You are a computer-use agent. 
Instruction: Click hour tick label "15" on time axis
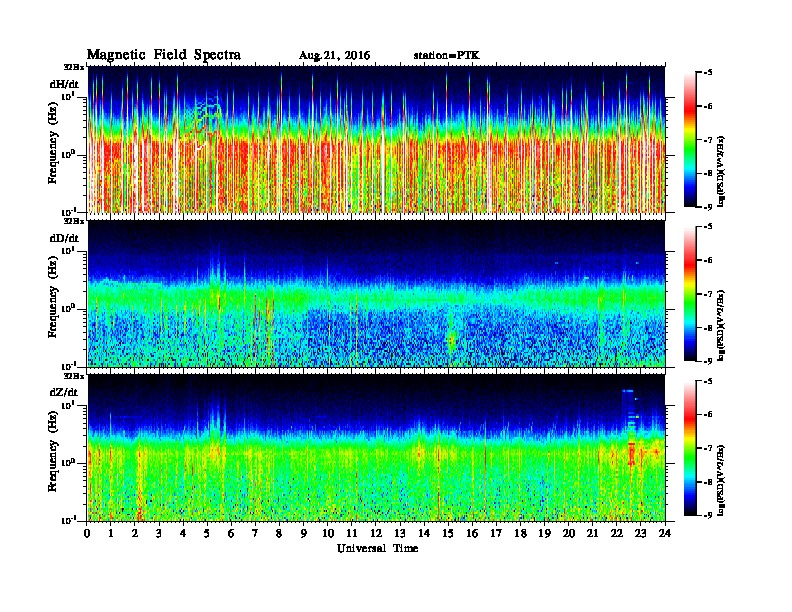[448, 533]
